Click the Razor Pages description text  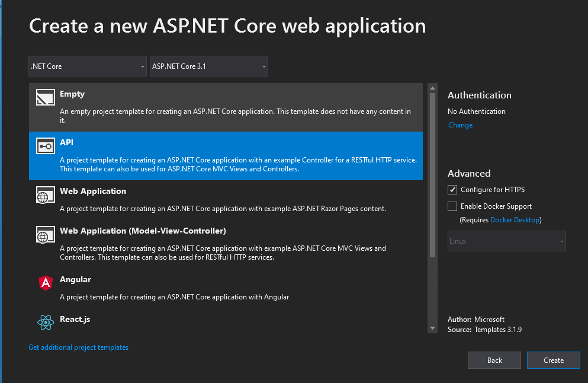[x=223, y=209]
